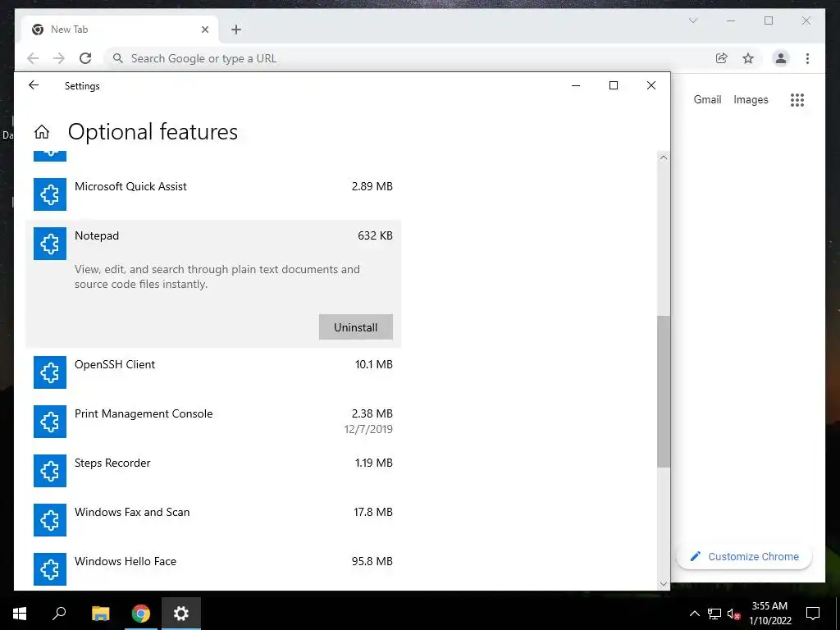Click the Windows Fax and Scan icon
This screenshot has height=630, width=840.
click(50, 520)
